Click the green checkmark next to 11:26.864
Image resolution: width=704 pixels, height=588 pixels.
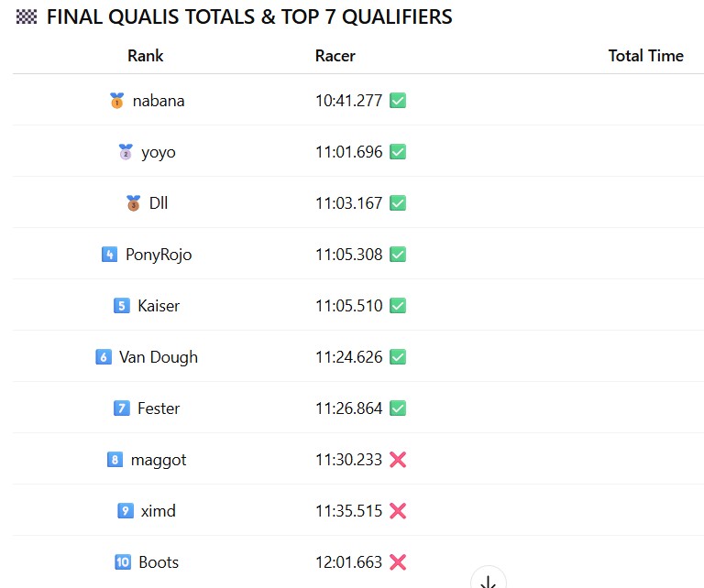pos(398,408)
